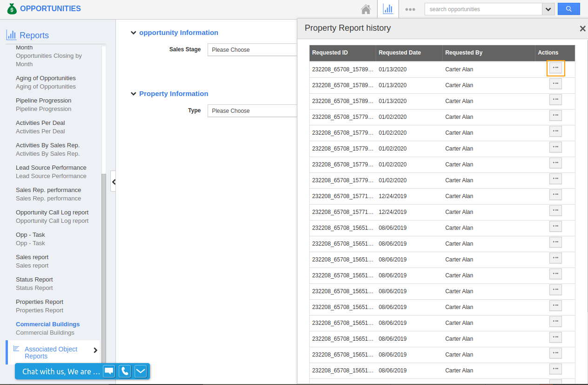Click the Home icon in top bar

pos(366,9)
